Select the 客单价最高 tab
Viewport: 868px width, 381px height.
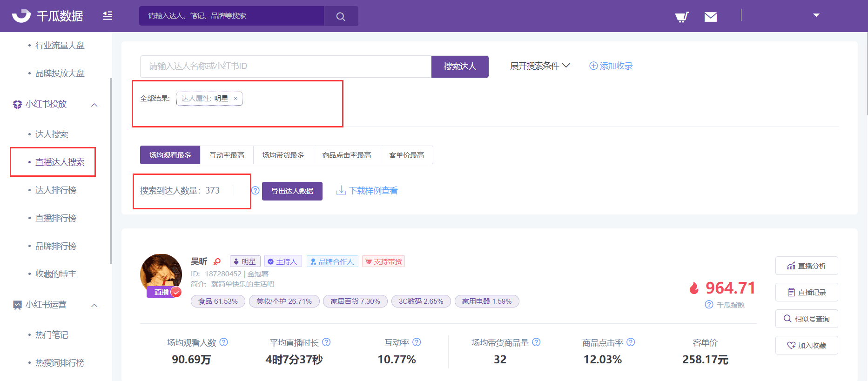[406, 155]
